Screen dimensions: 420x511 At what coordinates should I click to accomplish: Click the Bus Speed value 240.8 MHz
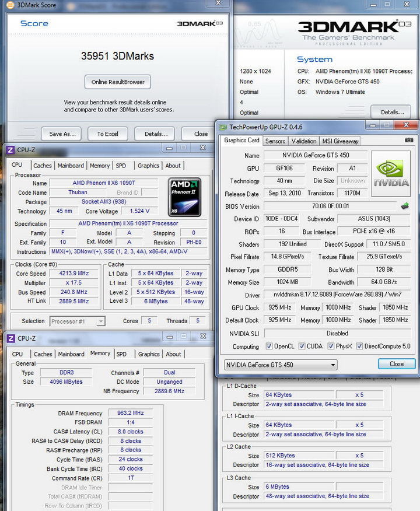pos(73,292)
